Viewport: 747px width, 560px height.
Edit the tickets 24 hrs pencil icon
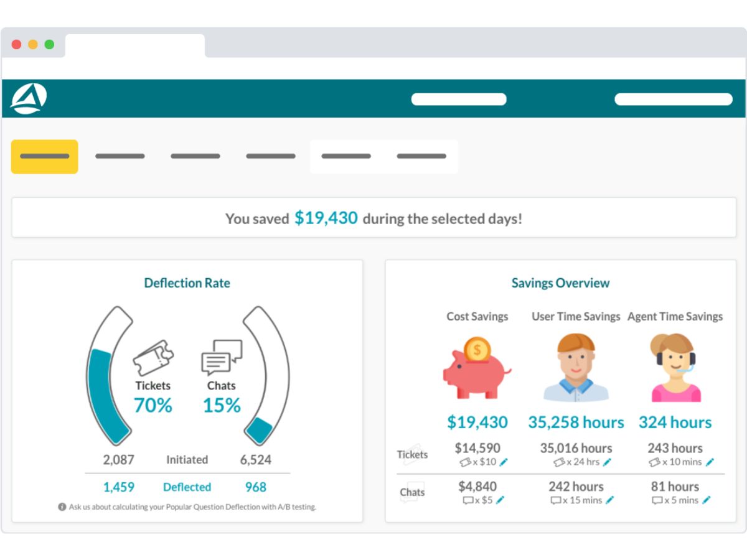(607, 462)
